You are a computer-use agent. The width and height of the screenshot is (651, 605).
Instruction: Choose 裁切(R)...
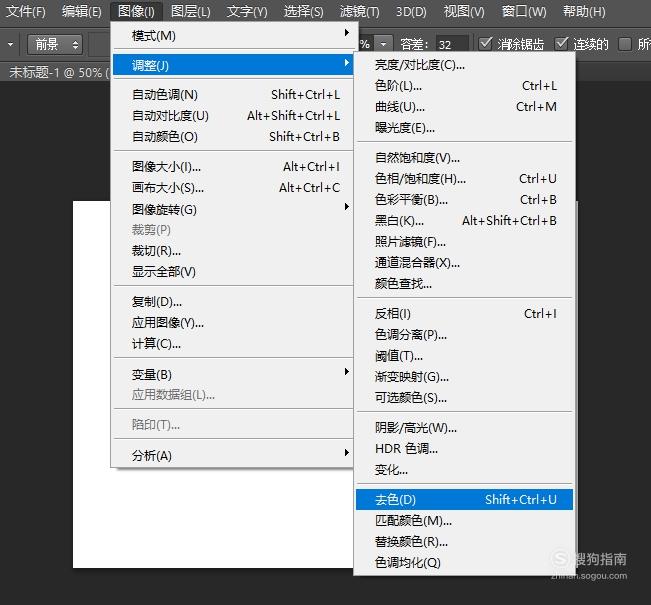[233, 251]
